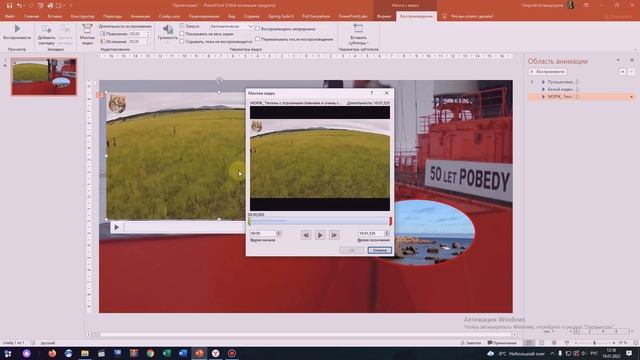Viewport: 640px width, 360px height.
Task: Toggle Скрывать, пока не воспроизводится checkbox
Action: (x=182, y=42)
